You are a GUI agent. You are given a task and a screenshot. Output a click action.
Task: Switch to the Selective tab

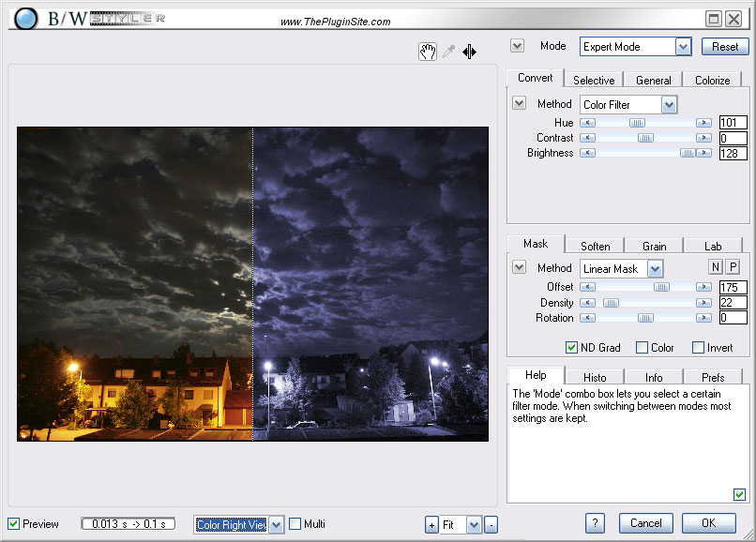(x=594, y=81)
